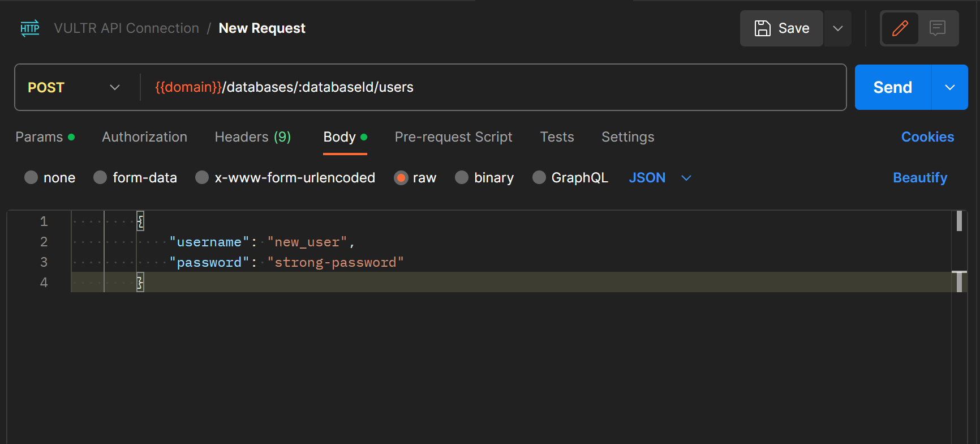Click the opening brace on line 1
Viewport: 980px width, 444px height.
[140, 221]
